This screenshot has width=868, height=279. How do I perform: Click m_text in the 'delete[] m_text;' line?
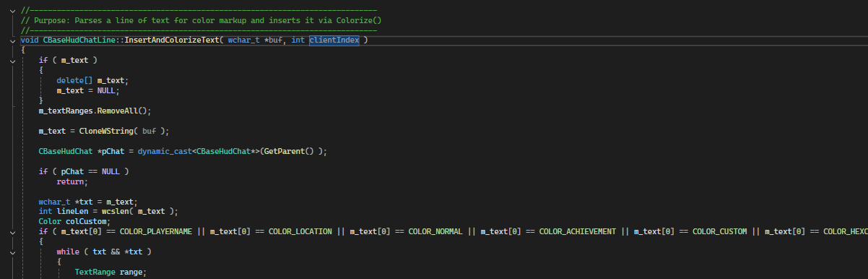[x=110, y=80]
